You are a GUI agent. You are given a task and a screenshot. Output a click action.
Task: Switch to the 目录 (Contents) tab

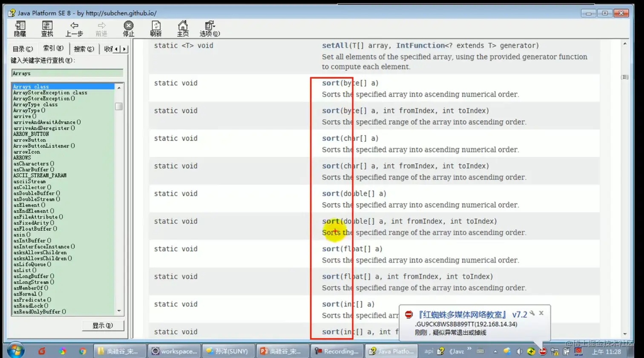pyautogui.click(x=23, y=49)
